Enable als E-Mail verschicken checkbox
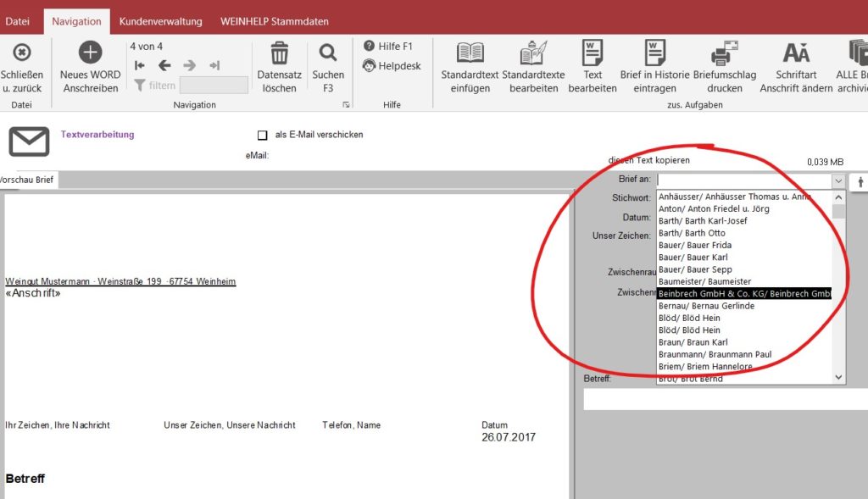Image resolution: width=868 pixels, height=499 pixels. [x=263, y=135]
